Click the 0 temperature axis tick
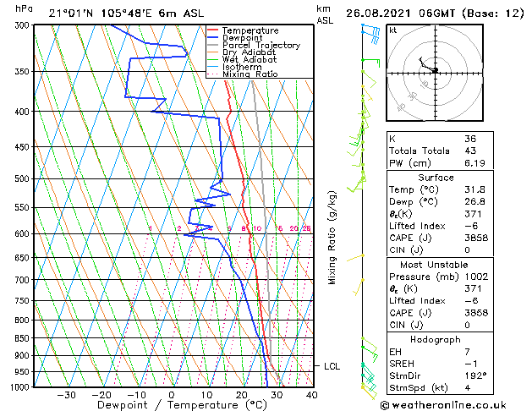Image resolution: width=532 pixels, height=411 pixels. click(172, 395)
